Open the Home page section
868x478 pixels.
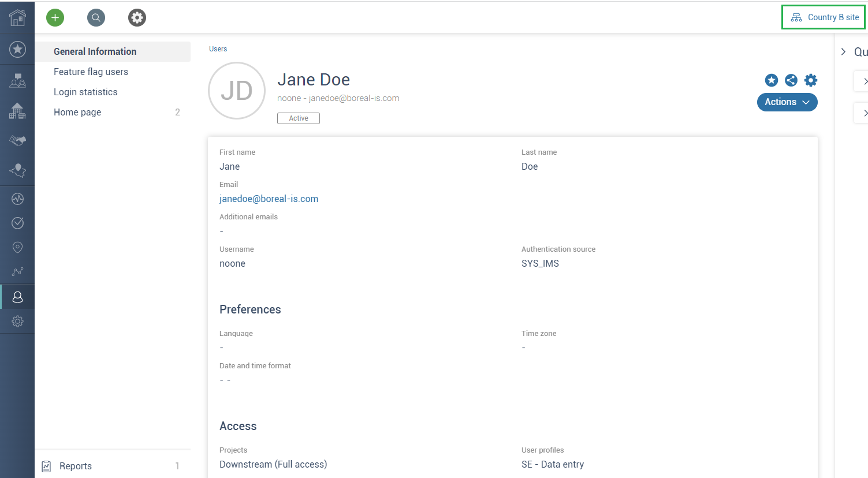(x=77, y=111)
